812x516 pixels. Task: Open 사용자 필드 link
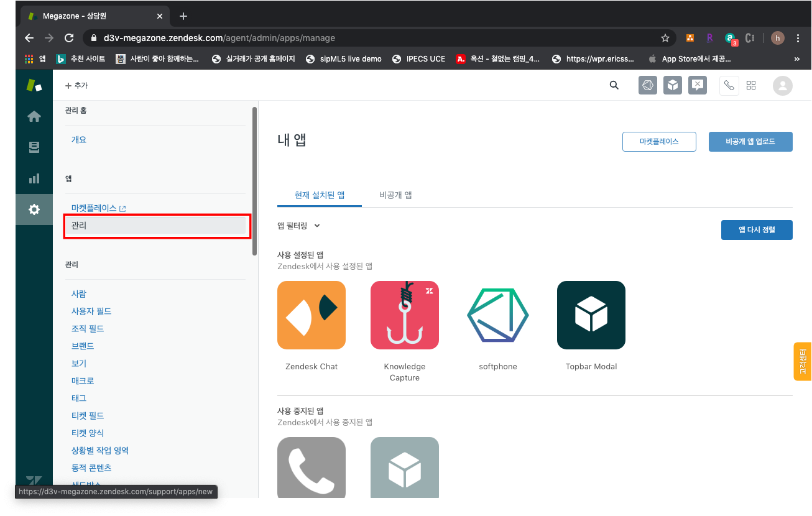[x=91, y=311]
